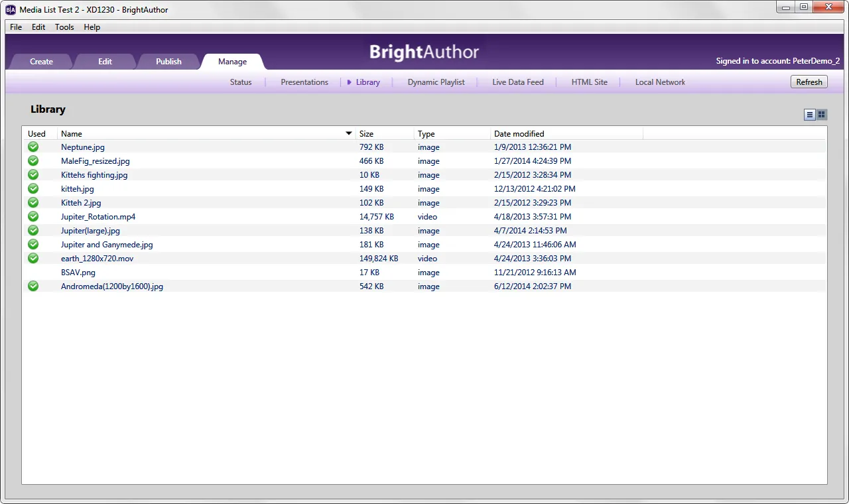Select the Jupiter(large).jpg file
The height and width of the screenshot is (504, 849).
[90, 231]
